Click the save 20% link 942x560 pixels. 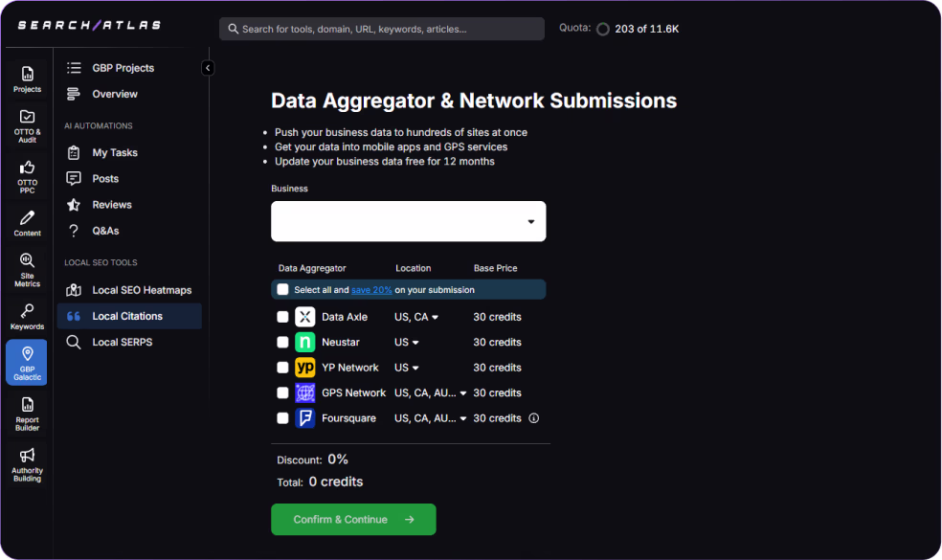371,289
